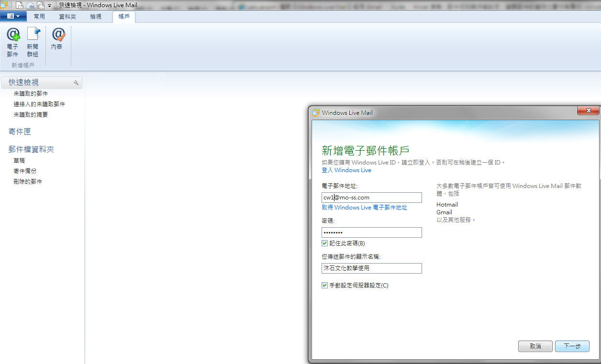Click the new message quick access icon
Image resolution: width=601 pixels, height=364 pixels.
[x=19, y=5]
